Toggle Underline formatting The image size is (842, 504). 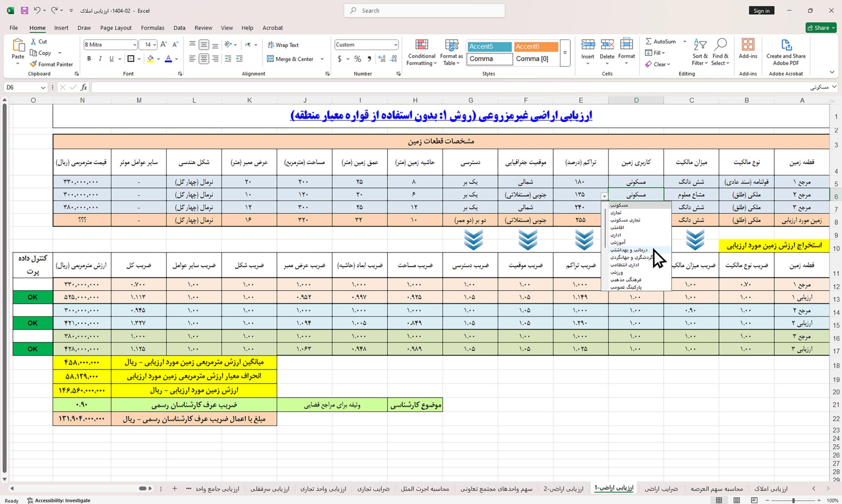click(x=111, y=59)
